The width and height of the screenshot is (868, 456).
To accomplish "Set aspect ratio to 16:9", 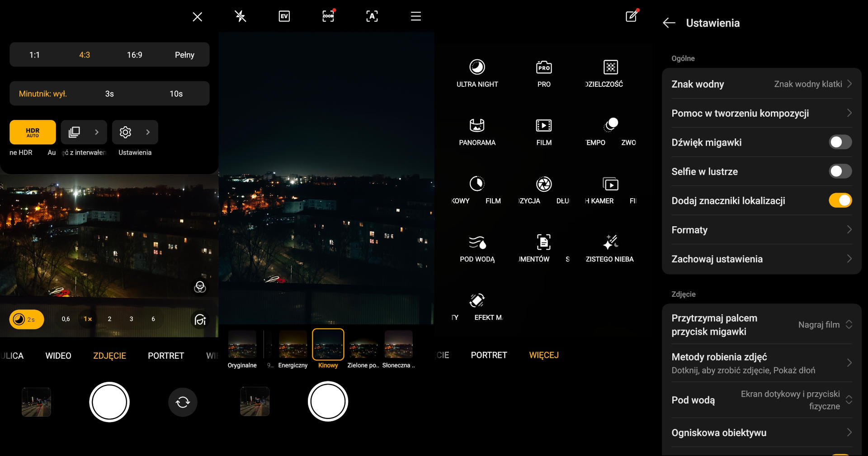I will tap(134, 55).
